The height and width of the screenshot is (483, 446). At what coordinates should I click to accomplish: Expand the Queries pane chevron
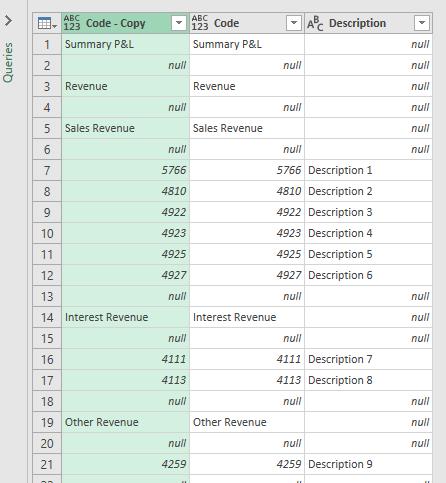pyautogui.click(x=8, y=21)
